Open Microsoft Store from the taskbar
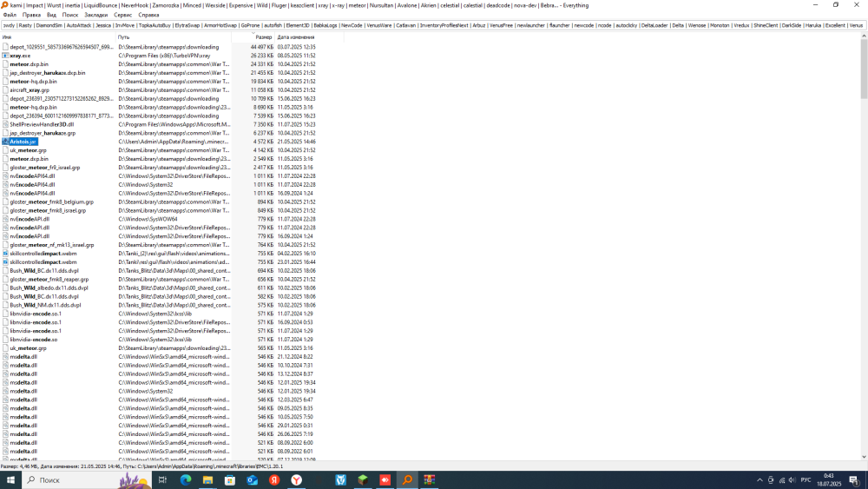Viewport: 868px width, 489px height. (x=230, y=480)
